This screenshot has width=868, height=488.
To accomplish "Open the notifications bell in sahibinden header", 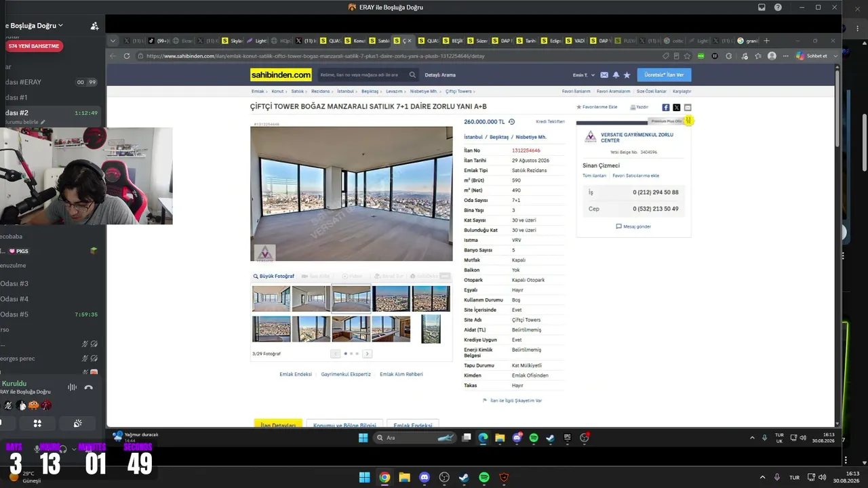I will click(616, 75).
